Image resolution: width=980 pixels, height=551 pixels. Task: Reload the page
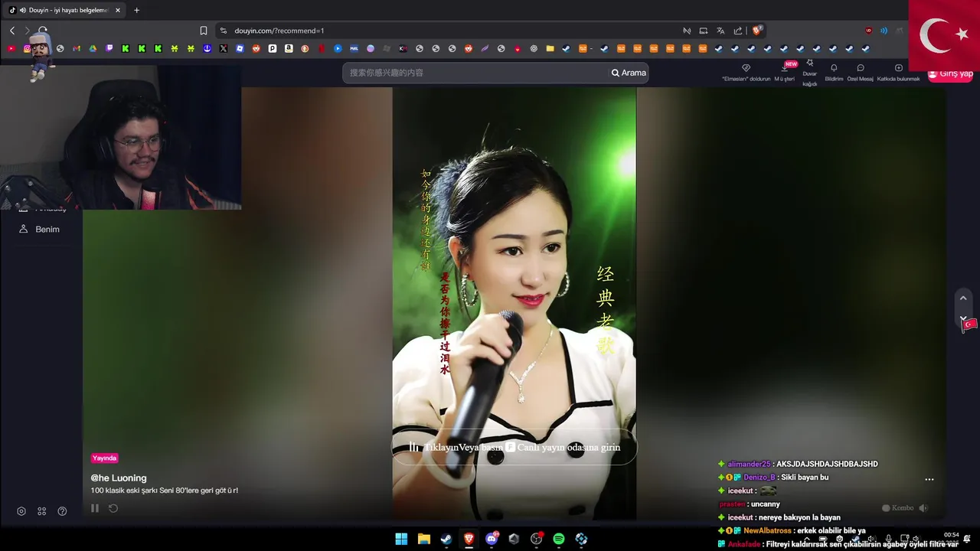pyautogui.click(x=43, y=31)
